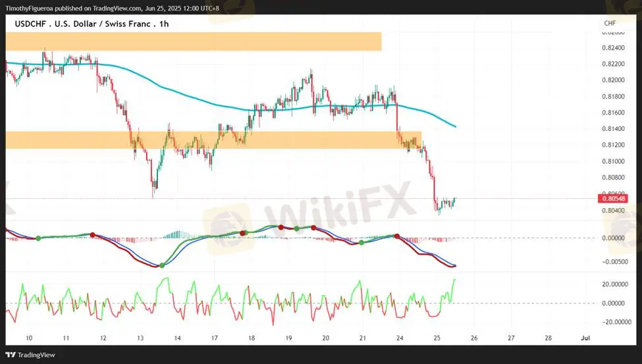Click the date label 17 on time axis
642x364 pixels.
tap(215, 338)
